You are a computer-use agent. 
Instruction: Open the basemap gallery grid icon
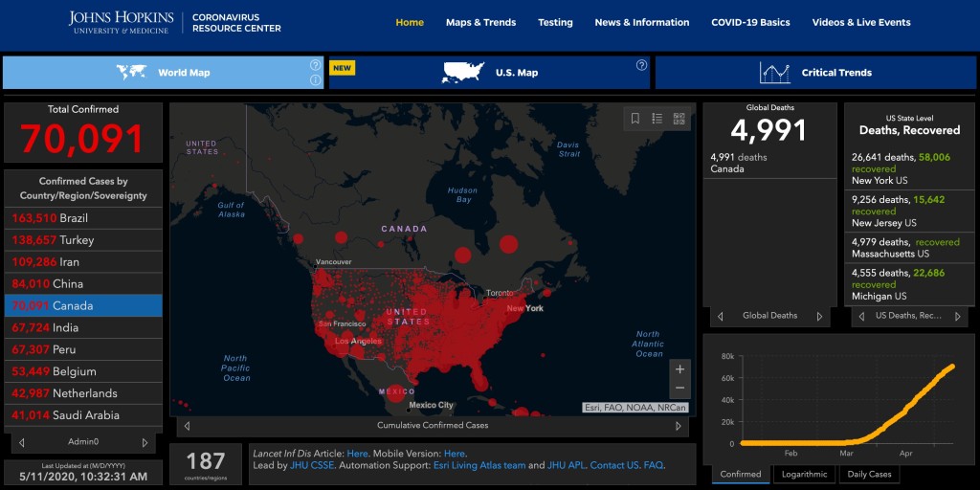point(679,118)
